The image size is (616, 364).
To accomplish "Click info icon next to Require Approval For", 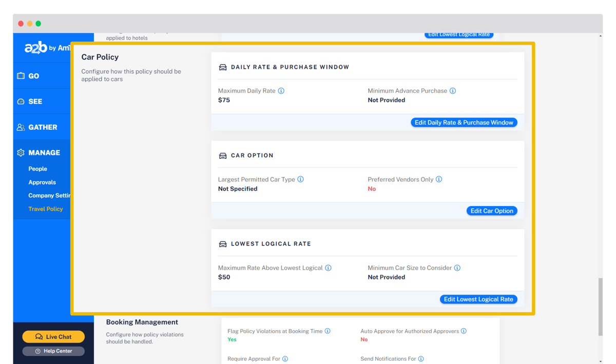I will click(x=285, y=359).
